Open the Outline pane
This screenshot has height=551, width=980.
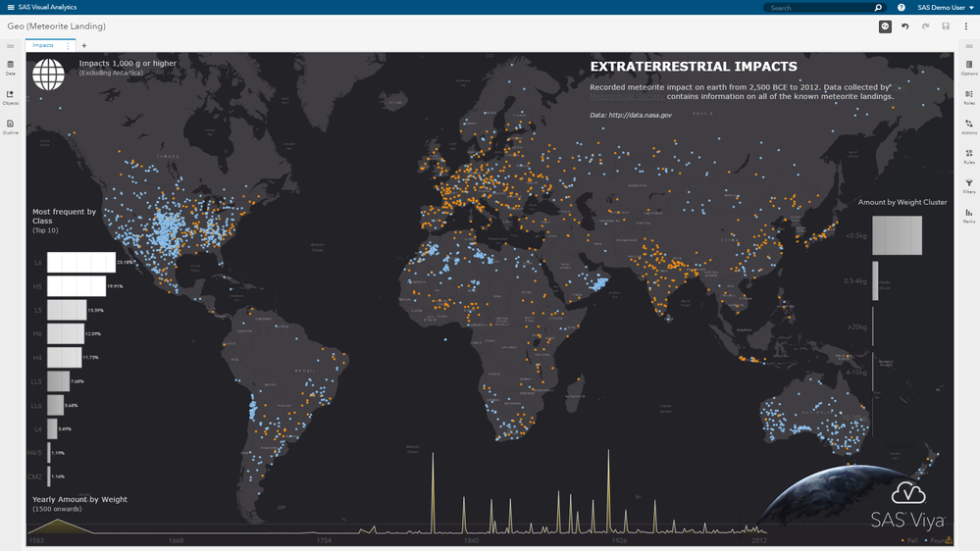coord(10,126)
